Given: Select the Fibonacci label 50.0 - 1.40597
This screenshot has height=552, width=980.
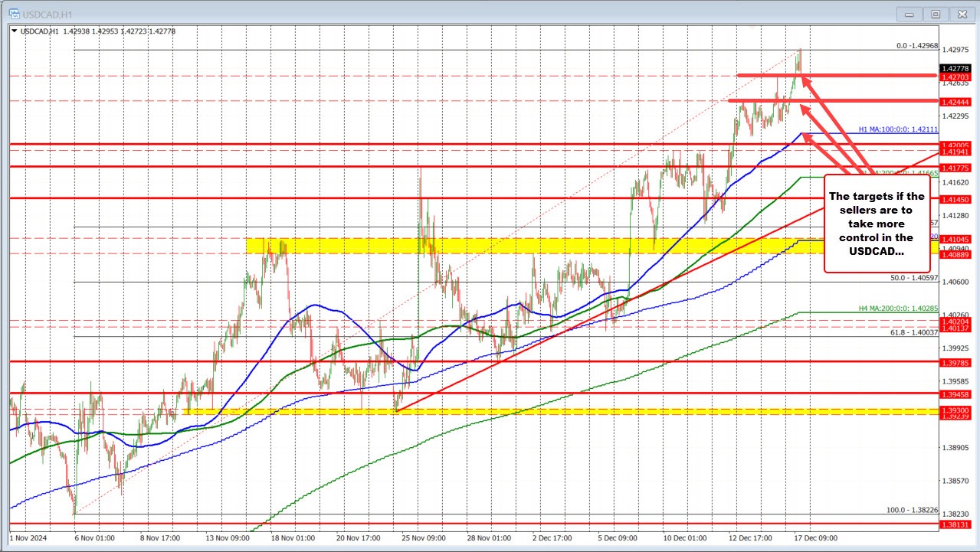Looking at the screenshot, I should click(x=914, y=278).
